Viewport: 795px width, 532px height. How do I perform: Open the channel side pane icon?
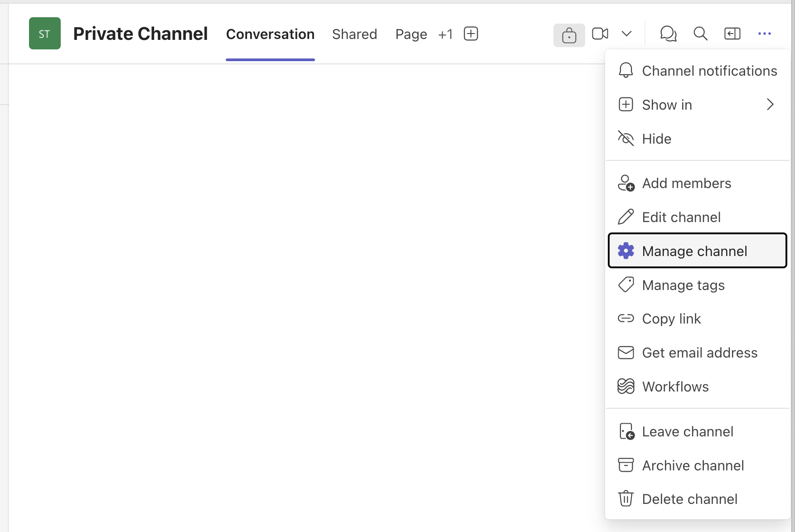(x=732, y=34)
